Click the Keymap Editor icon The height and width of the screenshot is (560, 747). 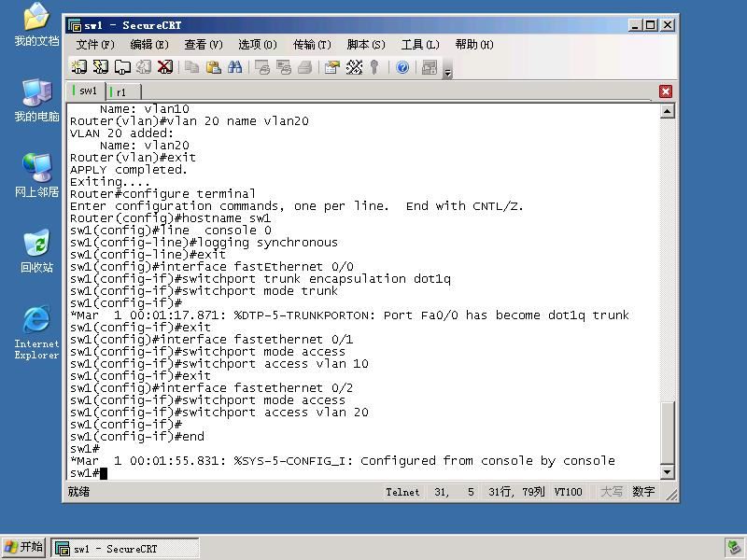[x=354, y=67]
